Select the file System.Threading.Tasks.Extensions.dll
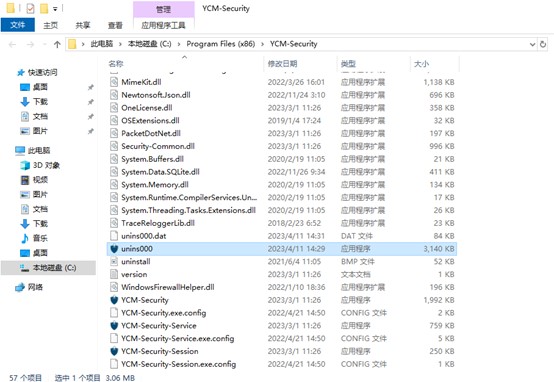Image resolution: width=554 pixels, height=382 pixels. click(282, 210)
